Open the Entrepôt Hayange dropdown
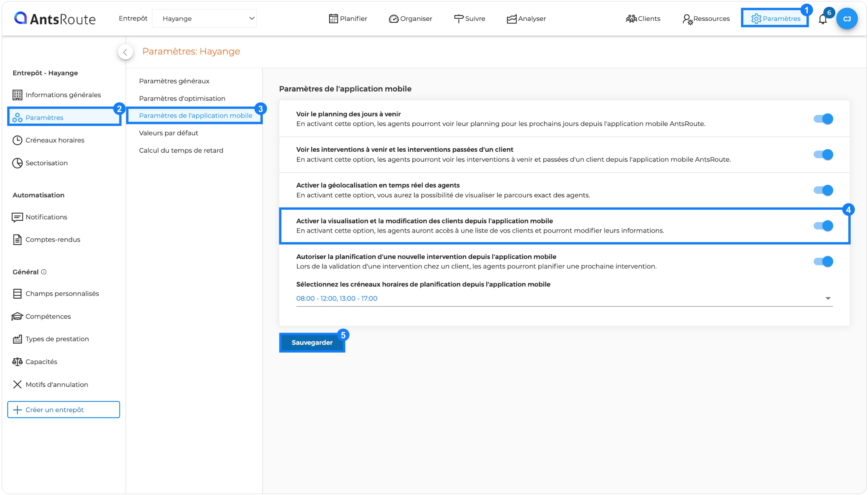 pyautogui.click(x=204, y=18)
